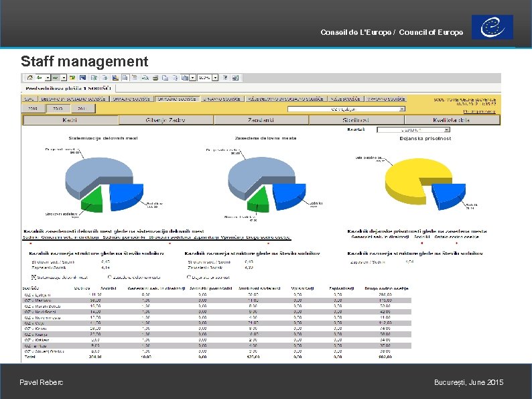Click the underlined link under the date at top right

point(480,111)
